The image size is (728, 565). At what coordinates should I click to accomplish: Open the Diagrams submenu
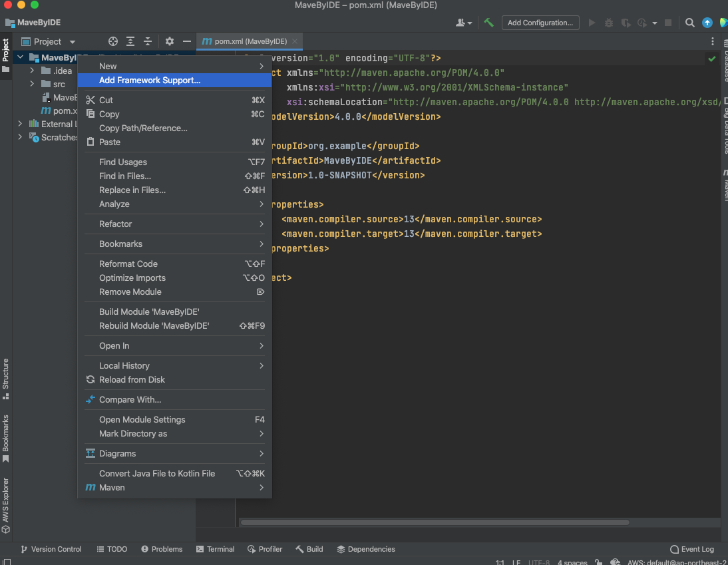pyautogui.click(x=174, y=454)
